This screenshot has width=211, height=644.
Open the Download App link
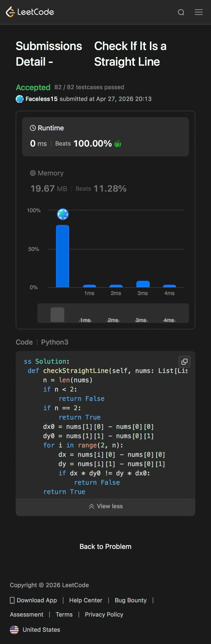click(34, 600)
